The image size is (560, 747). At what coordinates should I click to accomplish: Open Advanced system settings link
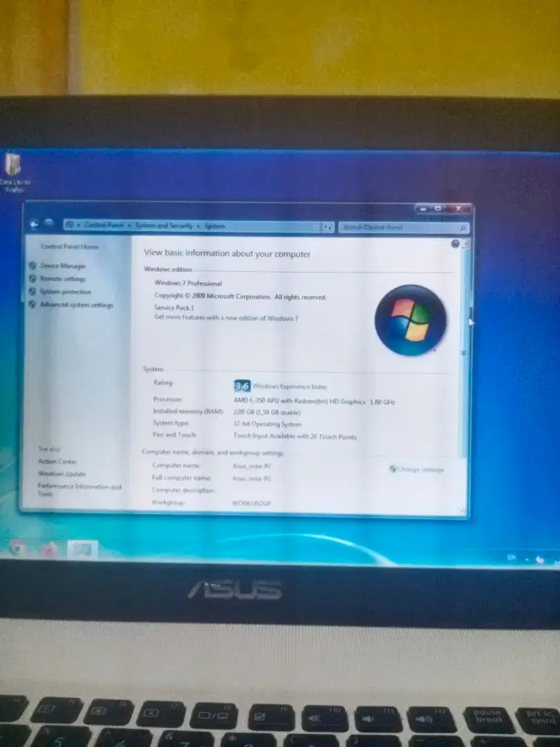tap(77, 305)
